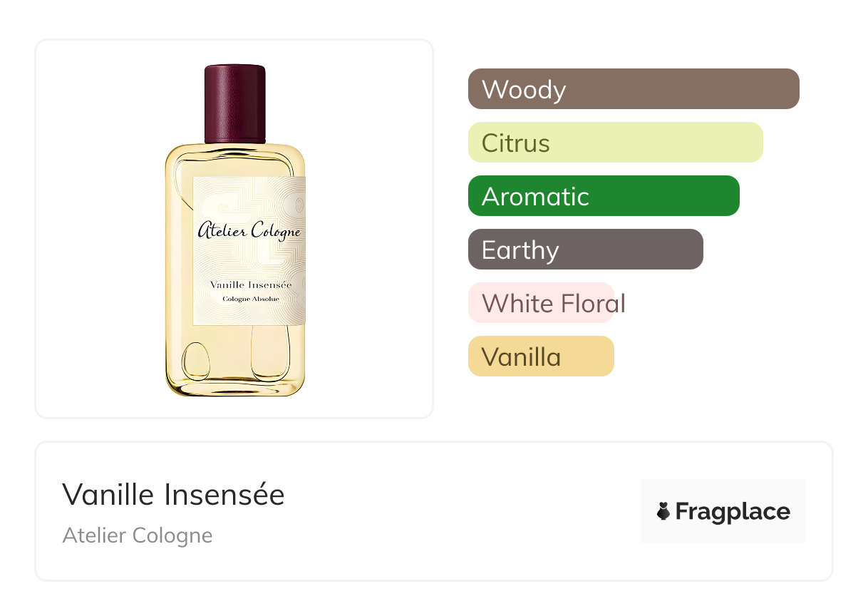
Task: Click the burgundy cap of the perfume bottle
Action: [x=235, y=104]
